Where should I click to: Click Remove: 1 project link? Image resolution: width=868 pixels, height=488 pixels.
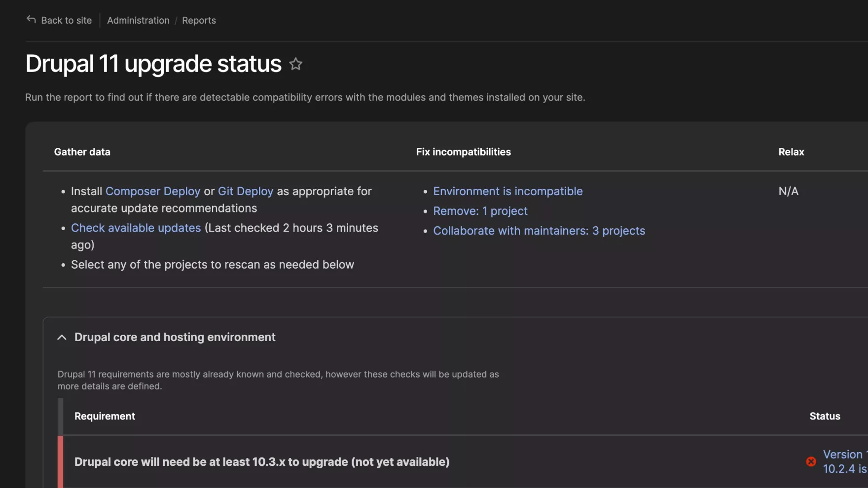(480, 211)
